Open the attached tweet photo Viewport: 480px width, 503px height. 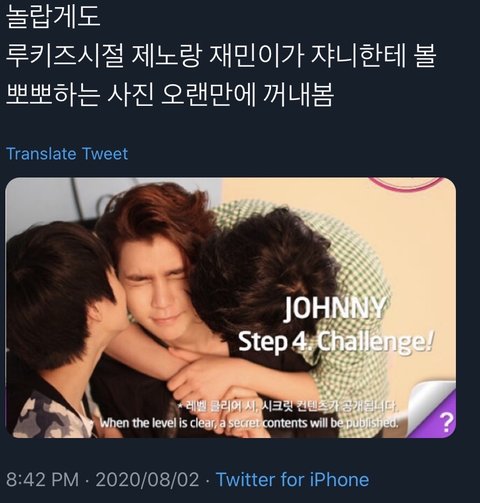point(230,308)
